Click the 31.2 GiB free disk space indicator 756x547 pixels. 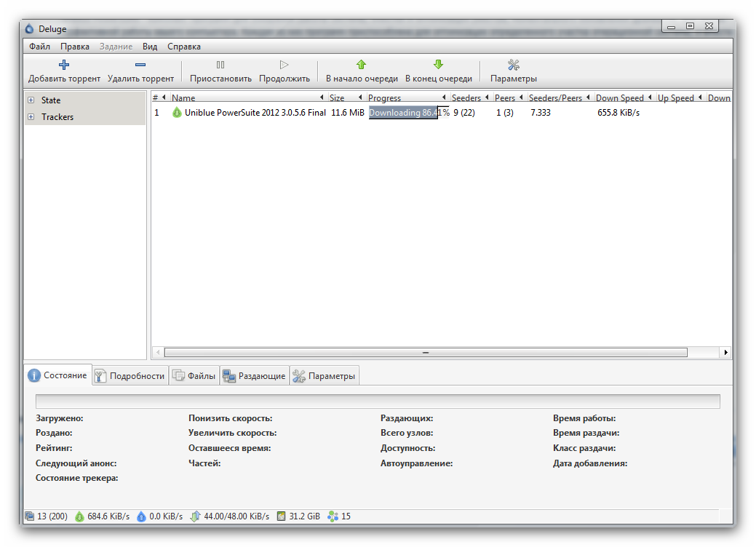298,516
